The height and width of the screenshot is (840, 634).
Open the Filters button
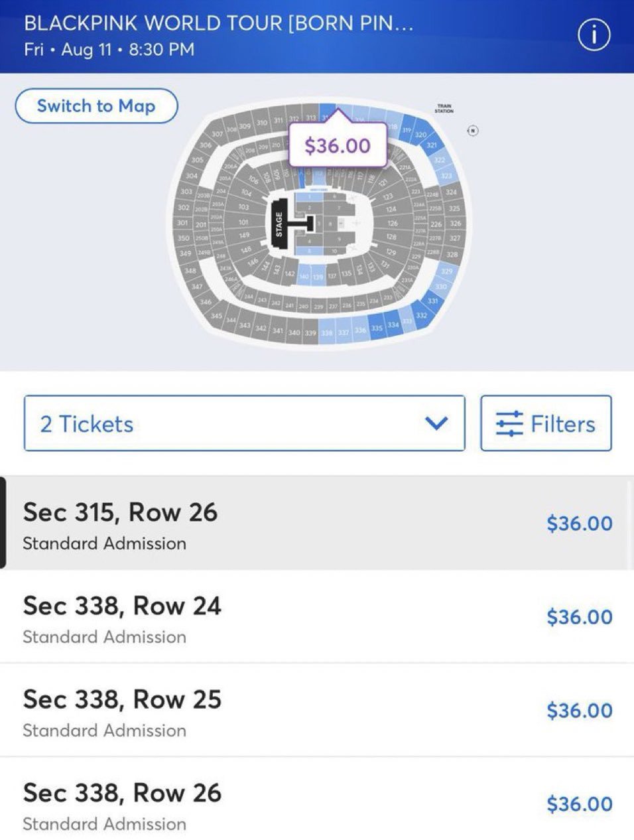point(546,423)
